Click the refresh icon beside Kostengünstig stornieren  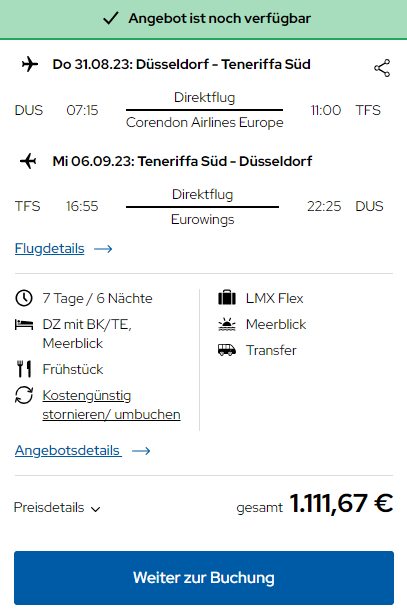24,395
